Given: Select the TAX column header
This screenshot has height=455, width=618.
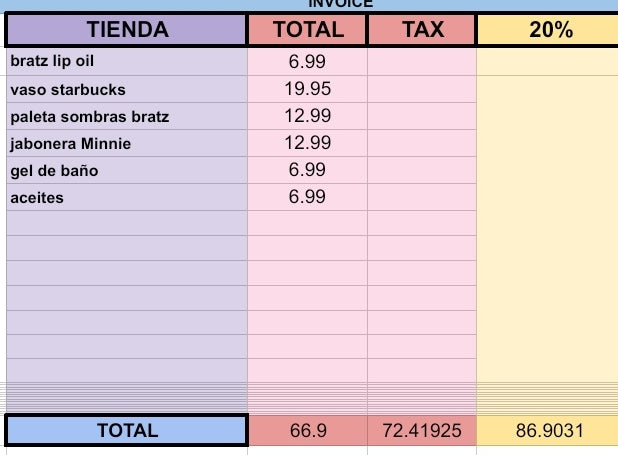Looking at the screenshot, I should point(422,30).
